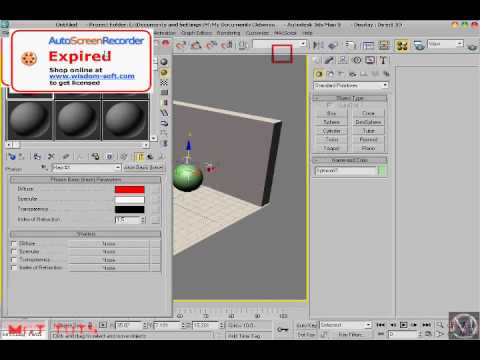Viewport: 480px width, 360px height.
Task: Click the Box primitive button
Action: (x=331, y=113)
